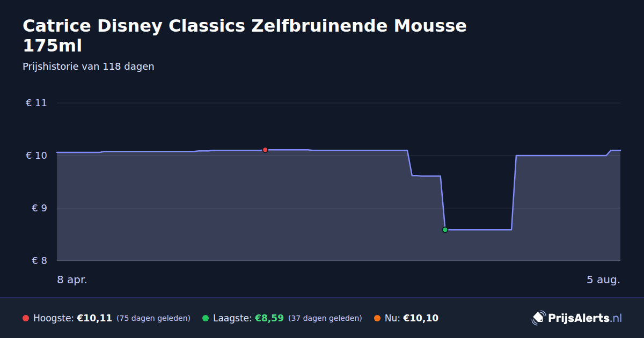Click the green lowest-price marker on the chart
Screen dimensions: 644x338
tap(445, 230)
